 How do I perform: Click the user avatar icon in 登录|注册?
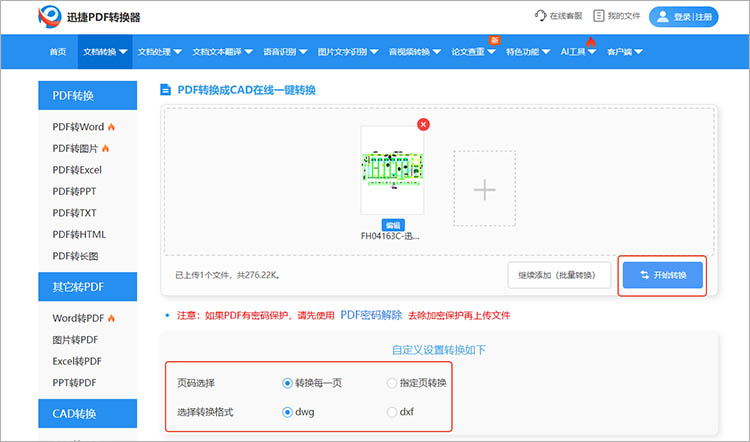[662, 17]
